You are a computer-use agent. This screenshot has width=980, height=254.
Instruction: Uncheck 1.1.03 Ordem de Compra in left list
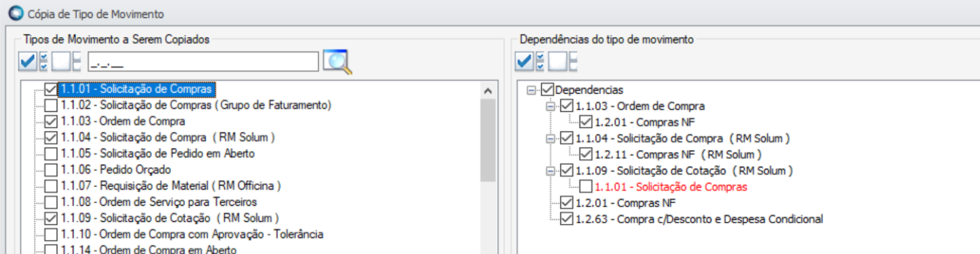click(x=51, y=122)
